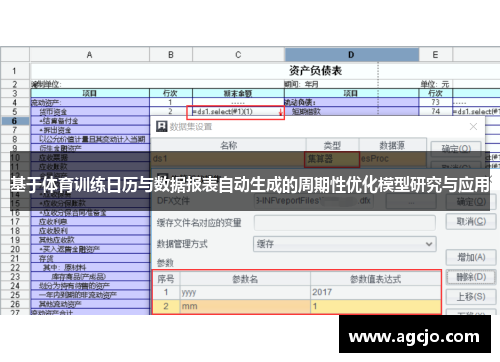Select column header B
The height and width of the screenshot is (362, 500).
(x=171, y=55)
